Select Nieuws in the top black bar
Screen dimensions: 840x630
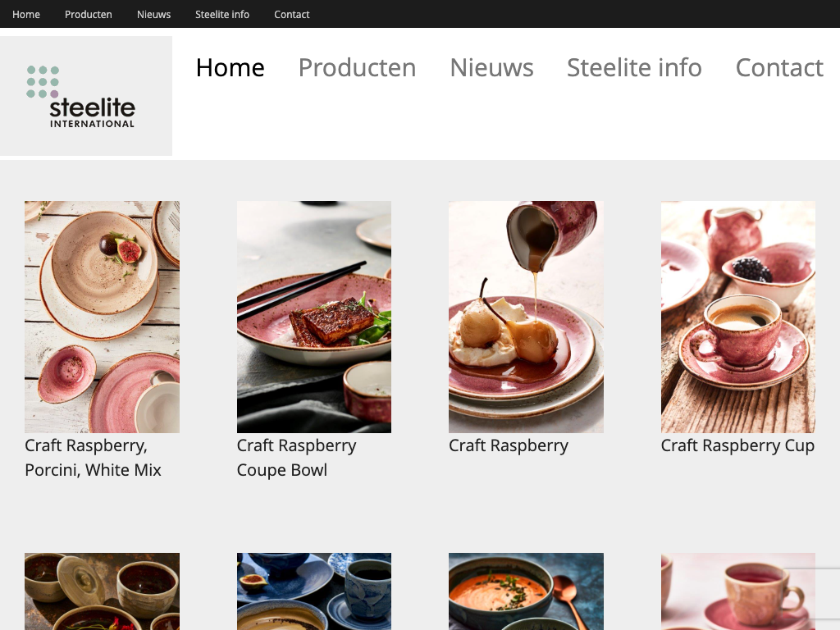153,14
